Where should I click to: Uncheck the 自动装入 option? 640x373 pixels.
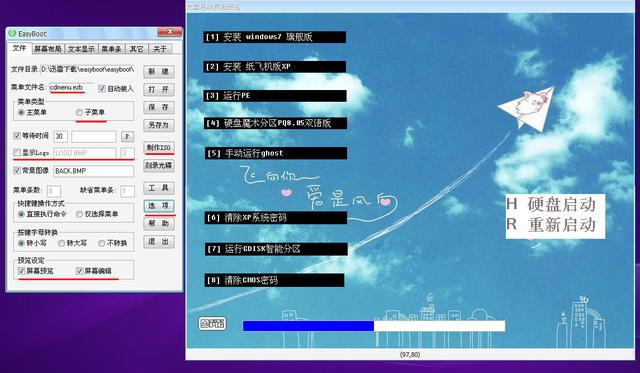102,89
